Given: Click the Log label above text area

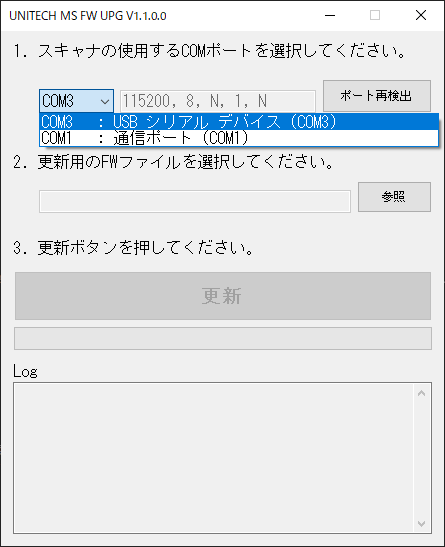Looking at the screenshot, I should coord(25,372).
